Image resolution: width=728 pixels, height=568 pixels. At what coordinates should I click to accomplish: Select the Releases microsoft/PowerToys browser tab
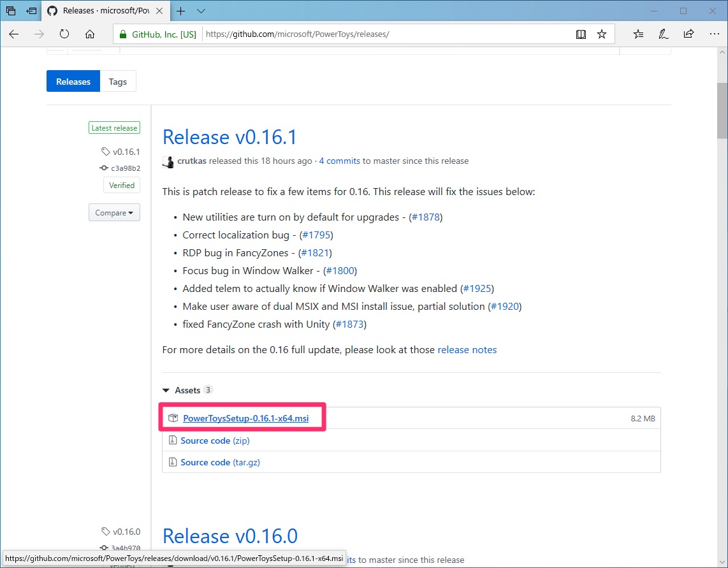pyautogui.click(x=106, y=11)
